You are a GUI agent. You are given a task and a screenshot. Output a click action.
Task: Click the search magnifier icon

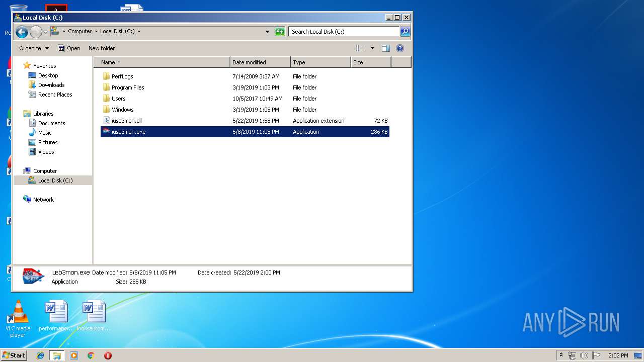coord(405,32)
